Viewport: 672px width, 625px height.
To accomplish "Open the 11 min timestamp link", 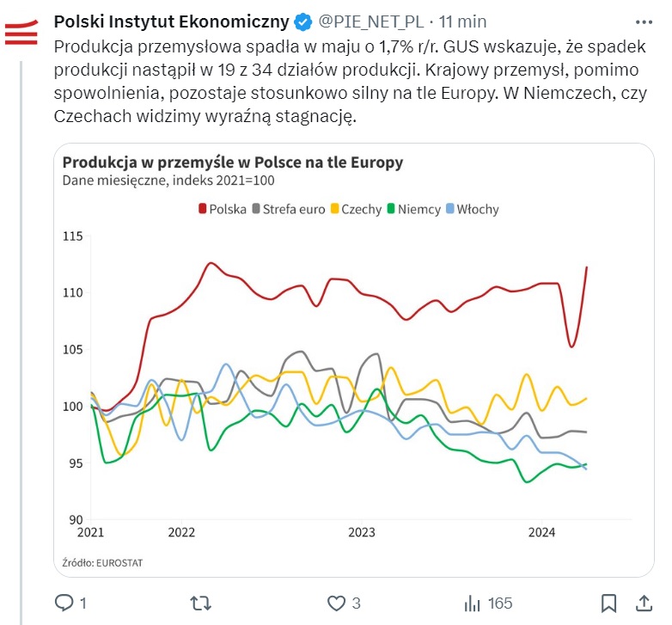I will click(463, 21).
